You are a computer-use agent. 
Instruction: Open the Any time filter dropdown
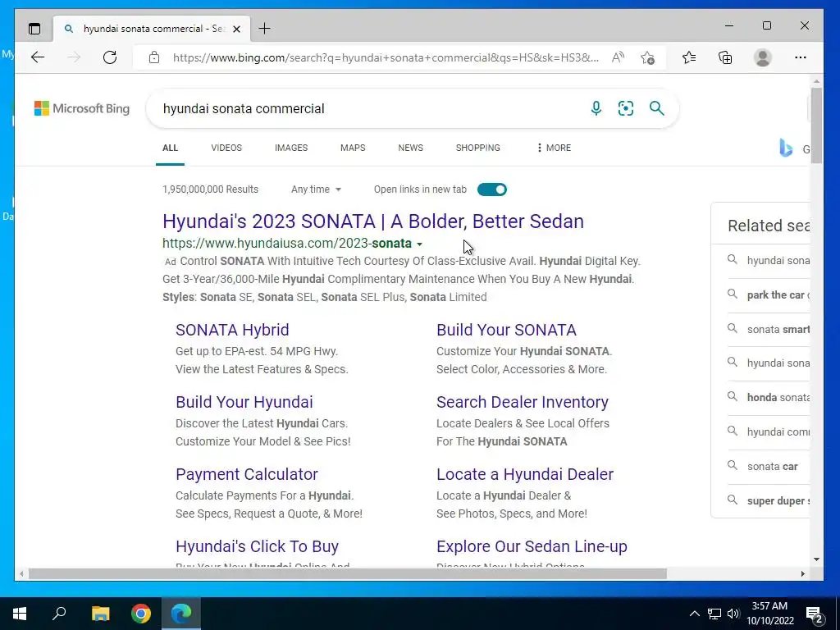(x=316, y=189)
